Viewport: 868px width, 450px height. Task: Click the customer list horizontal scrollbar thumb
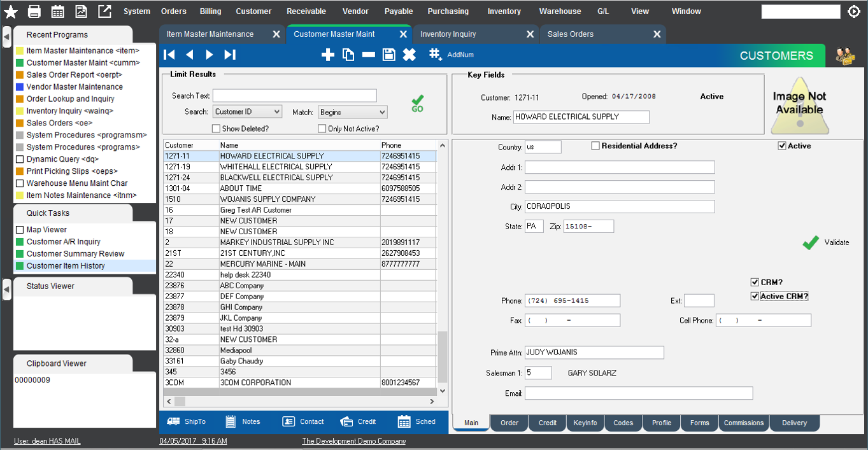180,402
